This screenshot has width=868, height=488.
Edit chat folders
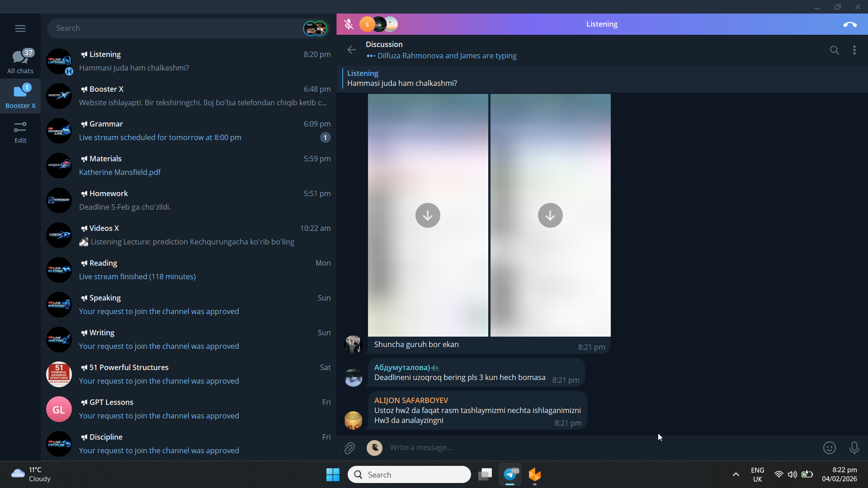tap(20, 132)
